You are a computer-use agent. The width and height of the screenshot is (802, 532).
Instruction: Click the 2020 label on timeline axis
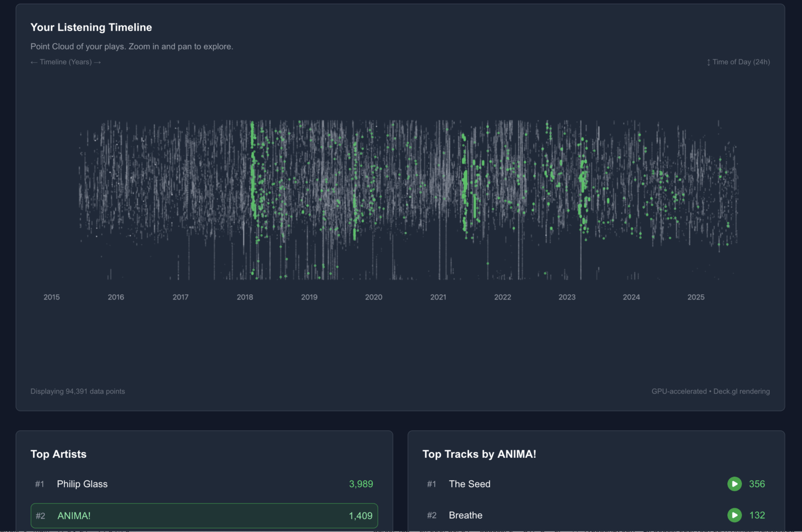pos(374,297)
